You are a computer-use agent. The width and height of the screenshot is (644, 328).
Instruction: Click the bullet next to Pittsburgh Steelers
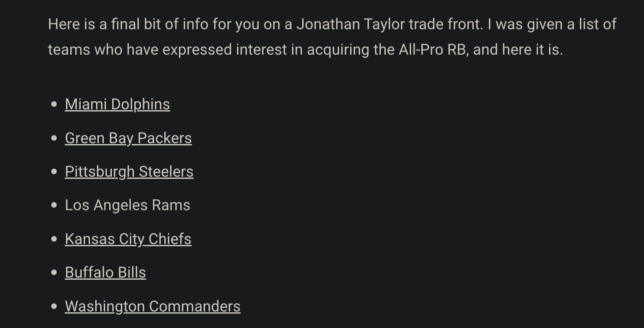click(x=54, y=172)
